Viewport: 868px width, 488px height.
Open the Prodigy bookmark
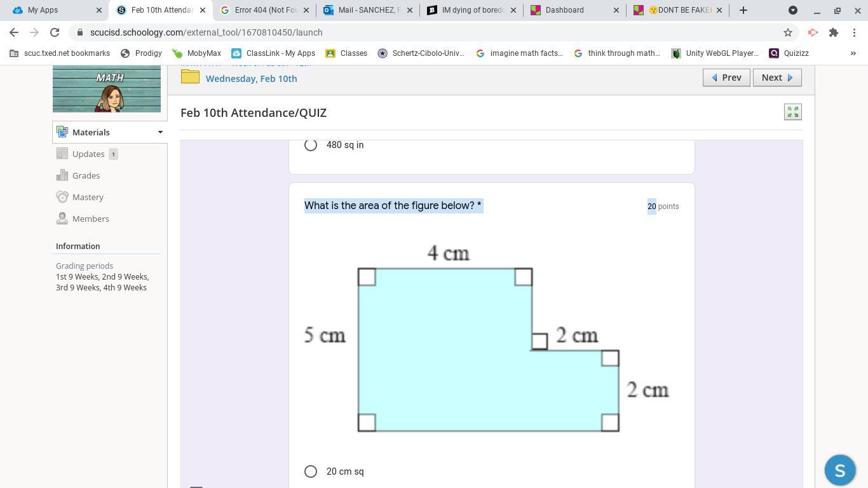click(x=141, y=53)
